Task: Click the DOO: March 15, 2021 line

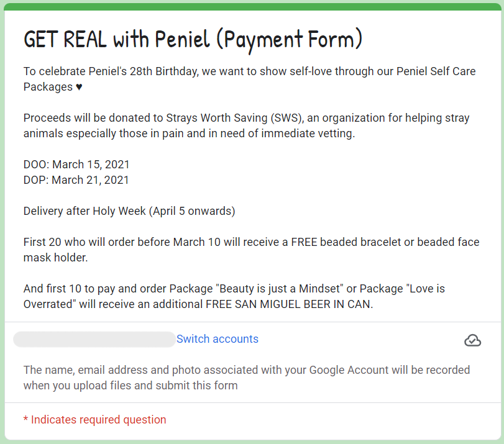Action: (x=76, y=165)
